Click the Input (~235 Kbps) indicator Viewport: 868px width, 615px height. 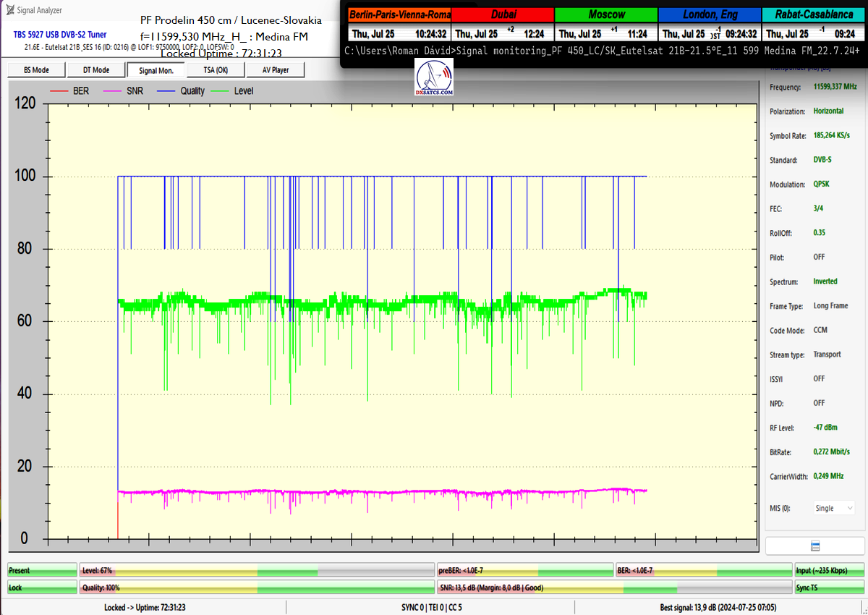click(x=829, y=571)
